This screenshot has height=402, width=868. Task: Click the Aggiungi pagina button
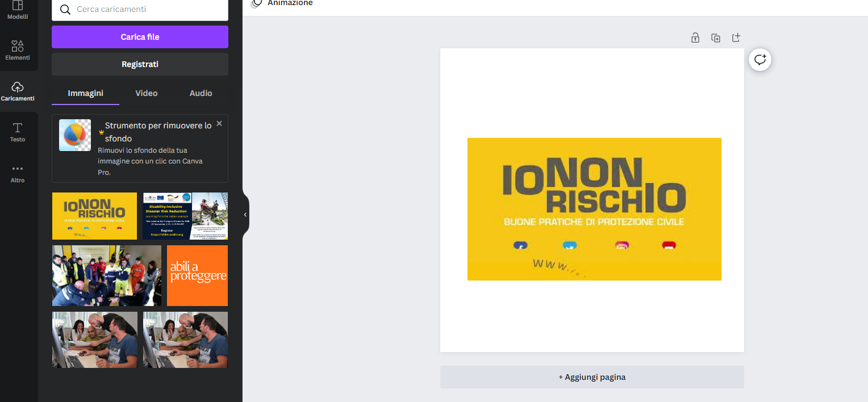(592, 377)
